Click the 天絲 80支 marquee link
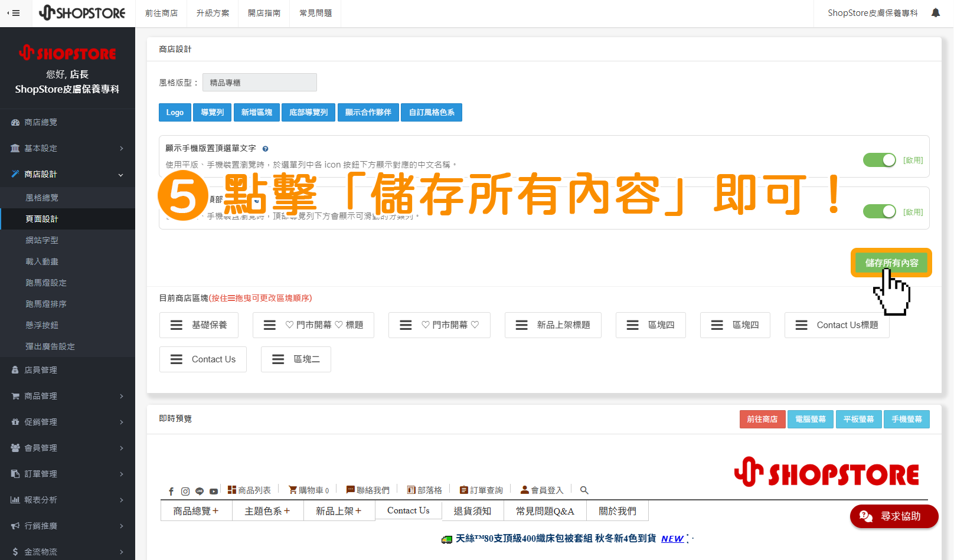The height and width of the screenshot is (560, 954). pos(556,539)
